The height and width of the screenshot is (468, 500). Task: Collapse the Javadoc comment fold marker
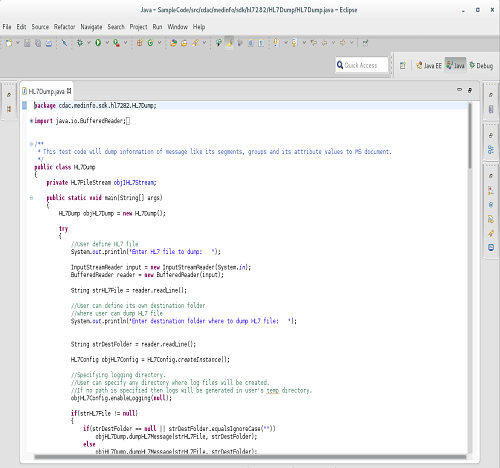pyautogui.click(x=31, y=144)
